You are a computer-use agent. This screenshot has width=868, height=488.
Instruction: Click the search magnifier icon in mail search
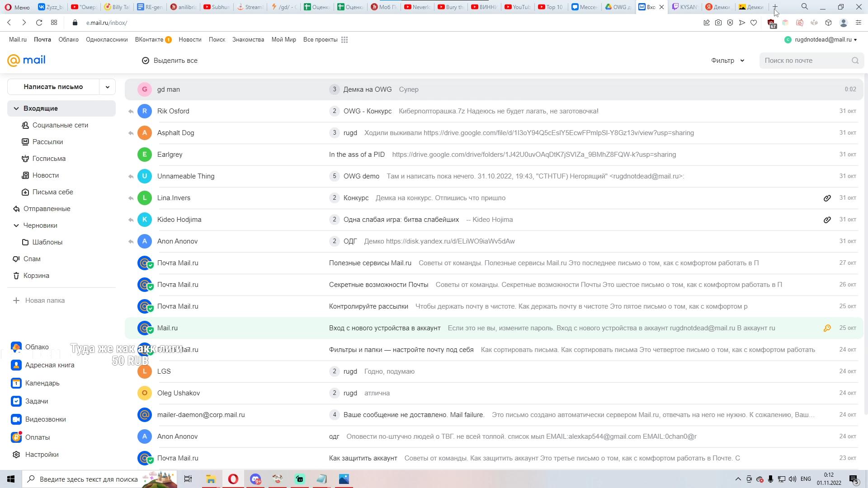pos(855,61)
